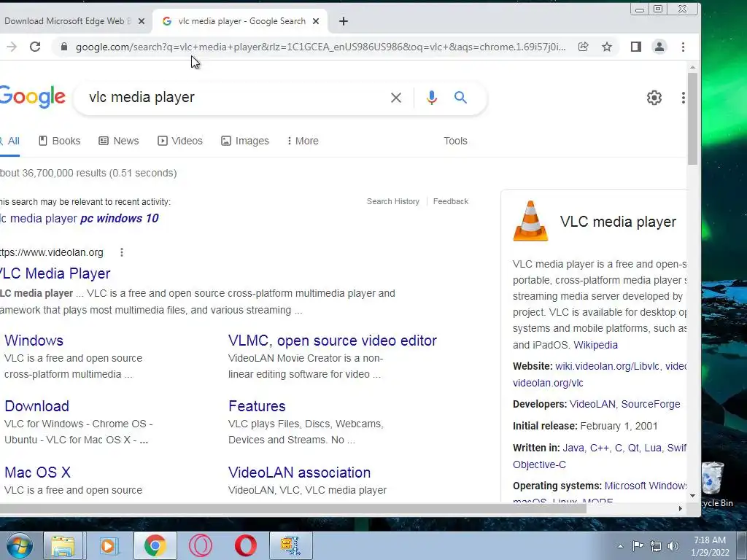The width and height of the screenshot is (747, 560).
Task: Go forward with the forward arrow
Action: pyautogui.click(x=12, y=47)
